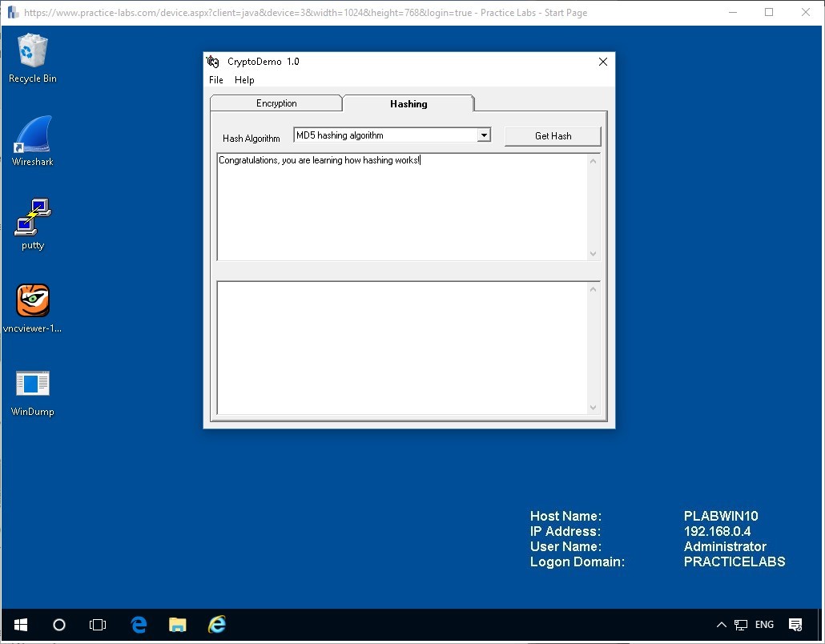The width and height of the screenshot is (825, 644).
Task: Open Microsoft Edge from the taskbar
Action: [x=138, y=625]
